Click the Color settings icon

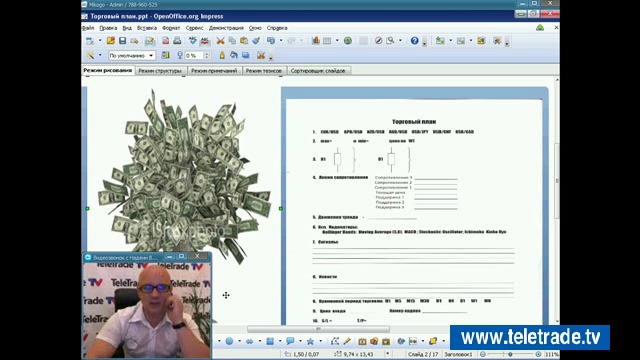click(x=165, y=55)
